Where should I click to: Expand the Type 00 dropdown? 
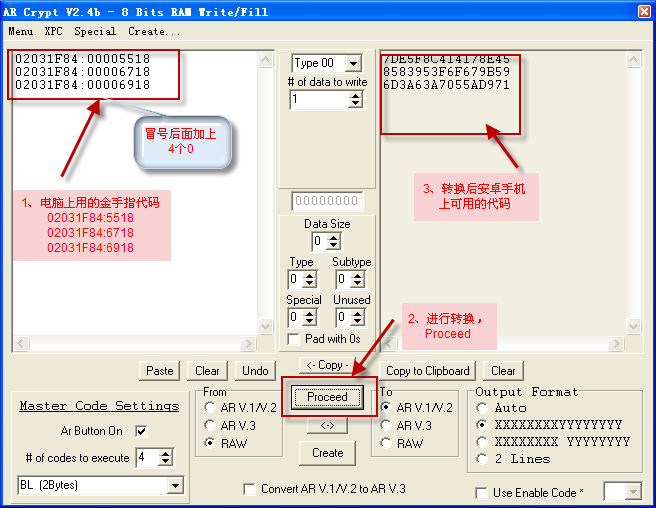pyautogui.click(x=354, y=64)
